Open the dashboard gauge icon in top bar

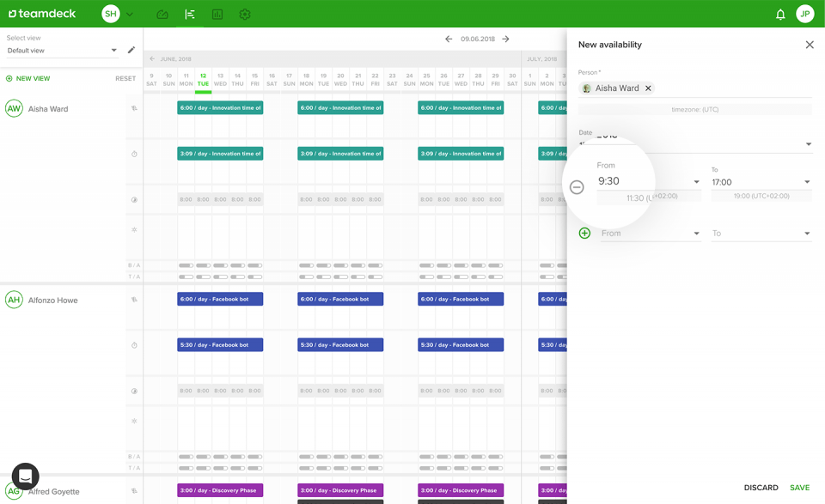pos(162,15)
